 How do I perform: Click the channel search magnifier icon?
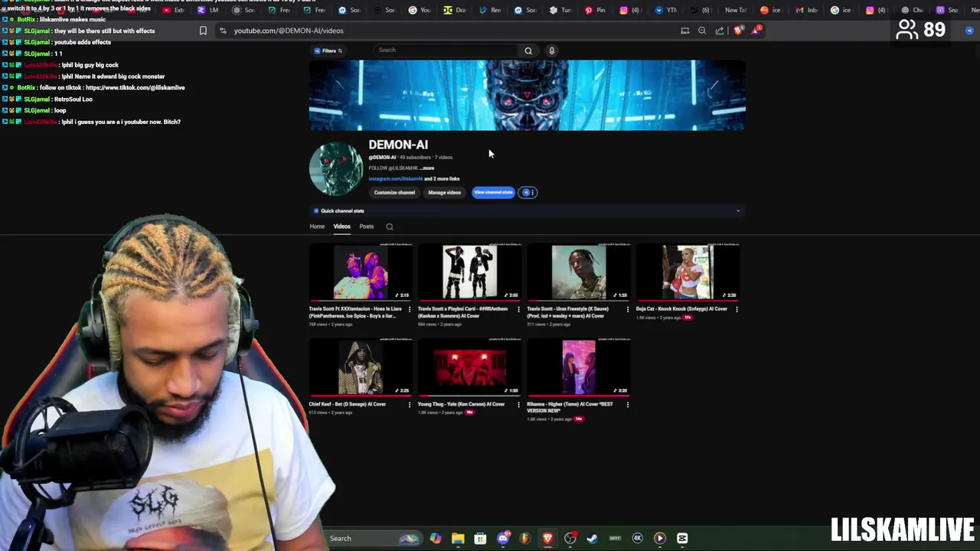[390, 227]
